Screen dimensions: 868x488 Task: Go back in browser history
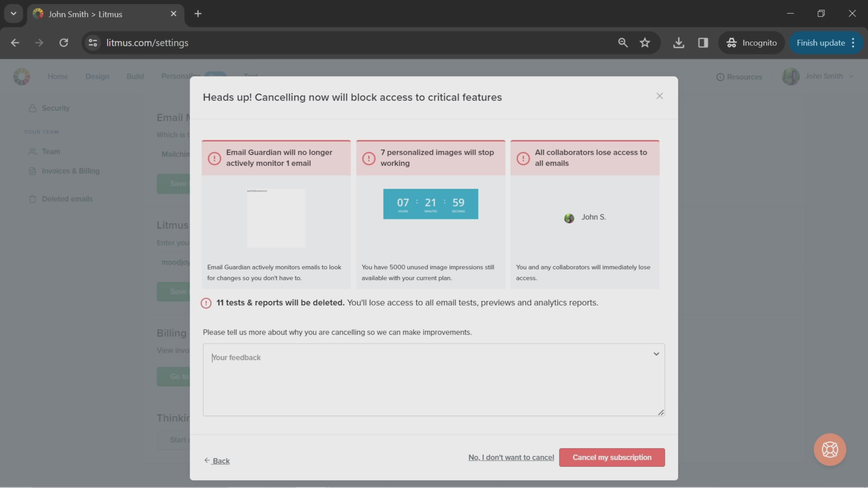point(15,43)
